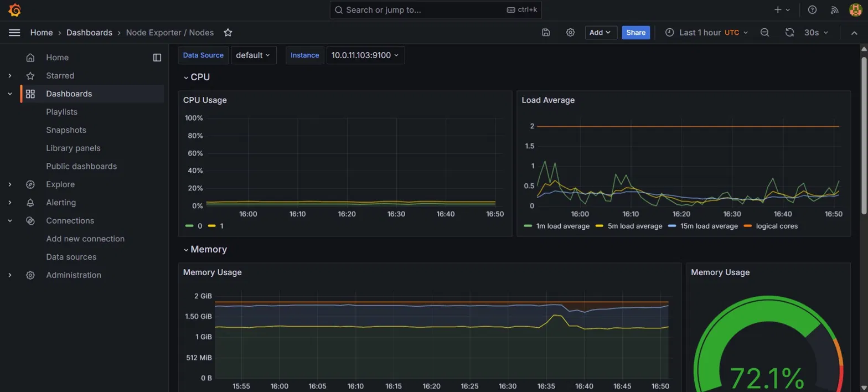Click the Memory Usage graph panel title

pos(213,272)
